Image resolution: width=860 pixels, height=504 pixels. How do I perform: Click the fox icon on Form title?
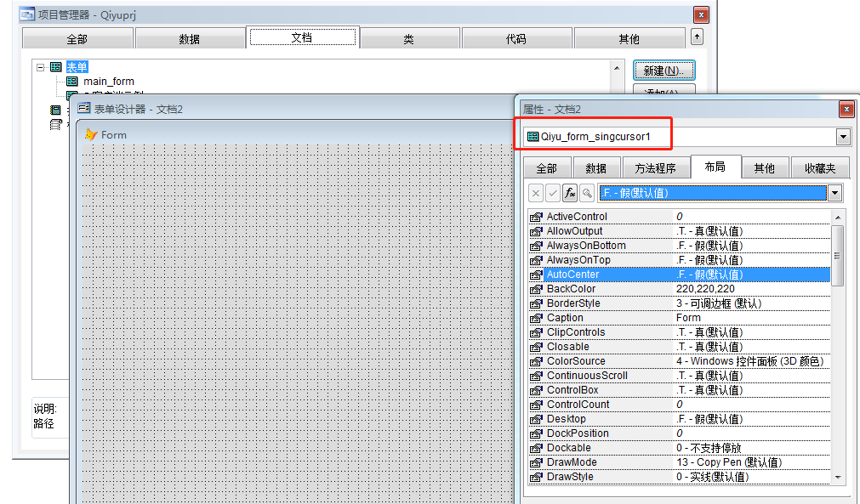pos(91,134)
